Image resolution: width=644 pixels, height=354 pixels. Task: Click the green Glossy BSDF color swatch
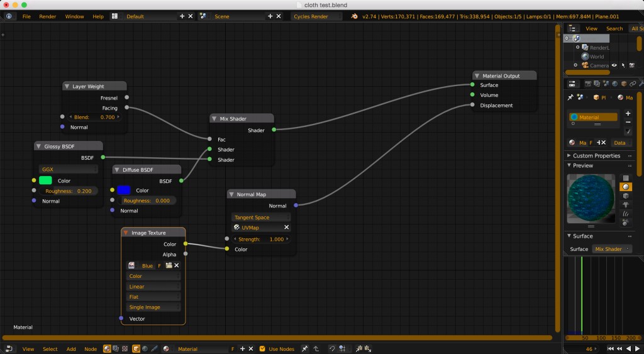coord(45,180)
